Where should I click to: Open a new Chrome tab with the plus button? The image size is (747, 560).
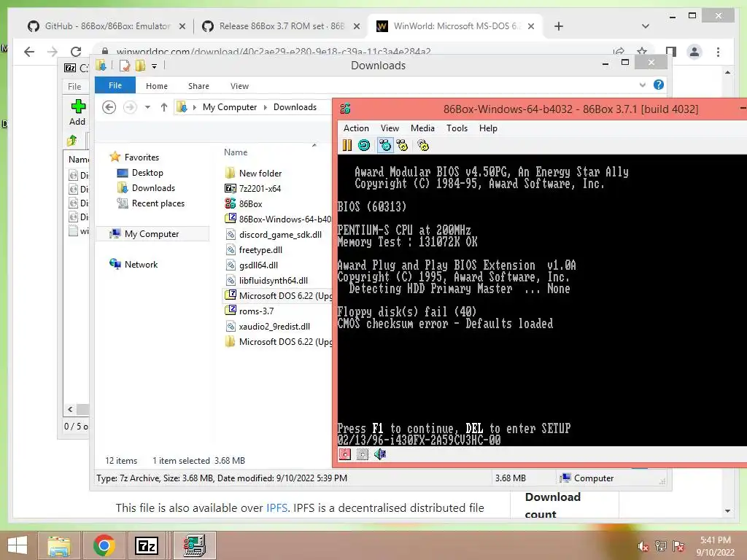coord(559,26)
